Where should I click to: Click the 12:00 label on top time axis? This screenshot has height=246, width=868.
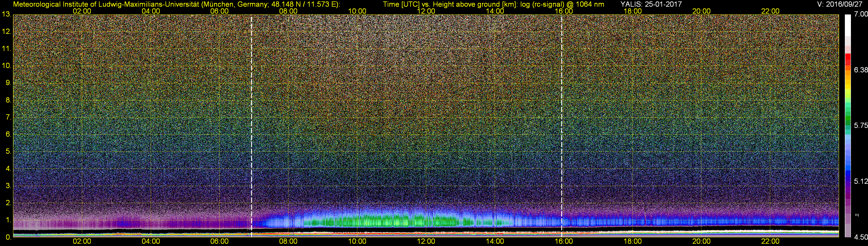[426, 11]
